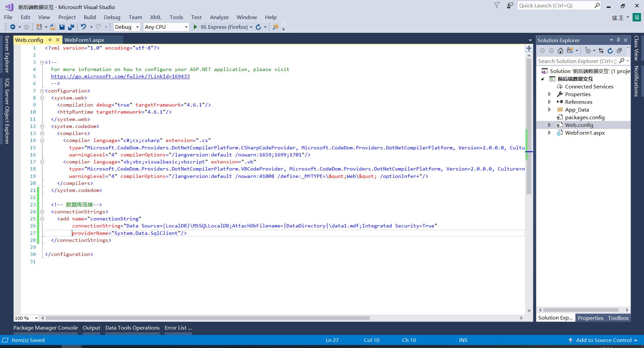Collapse the comment block outlining on line 3
The image size is (644, 348).
42,62
